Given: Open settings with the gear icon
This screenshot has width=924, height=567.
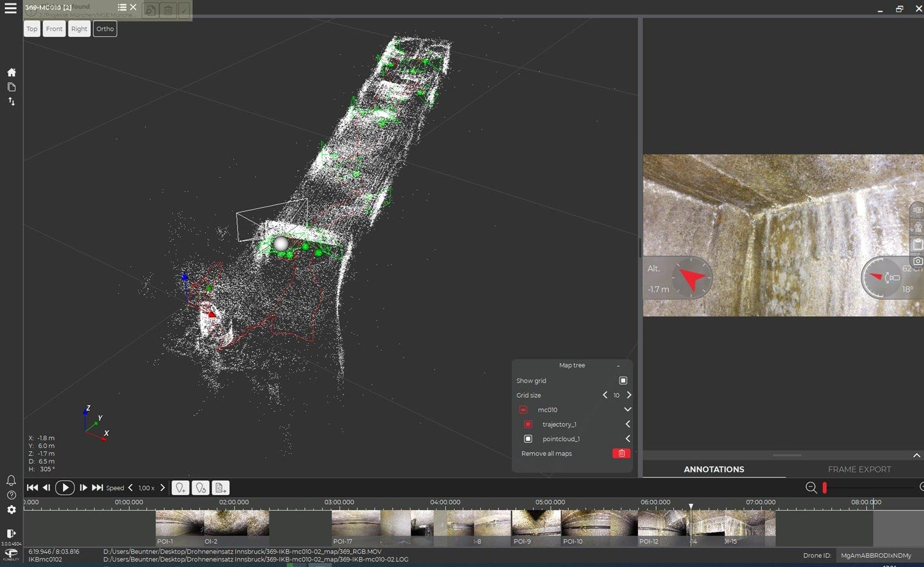Looking at the screenshot, I should (11, 510).
